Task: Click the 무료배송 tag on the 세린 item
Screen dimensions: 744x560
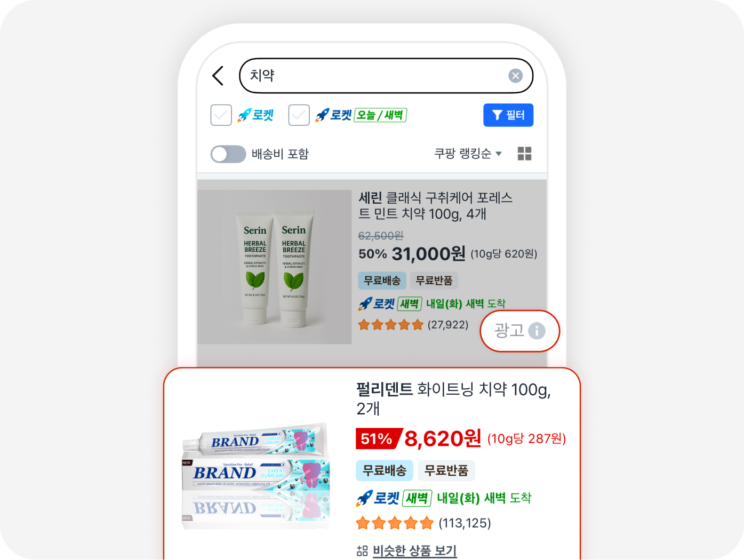Action: coord(382,281)
